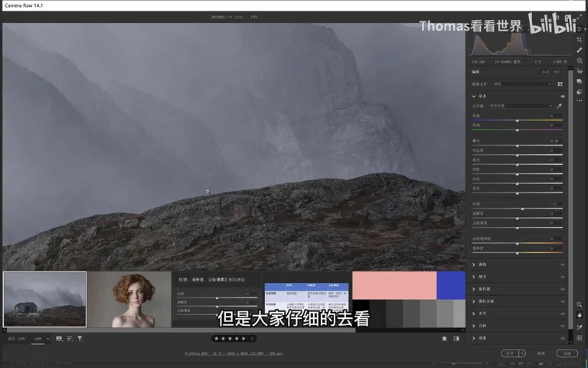Toggle the grid overlay icon
The width and height of the screenshot is (588, 368).
coord(580,338)
